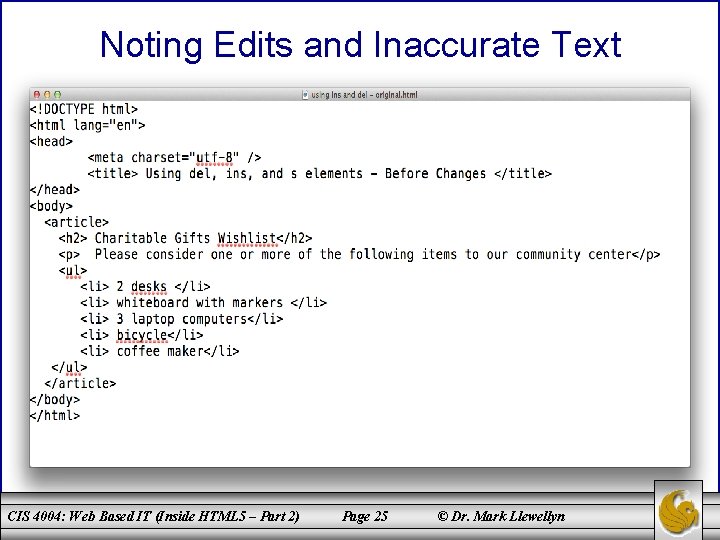Click the opening '<body>' tag line

point(51,206)
